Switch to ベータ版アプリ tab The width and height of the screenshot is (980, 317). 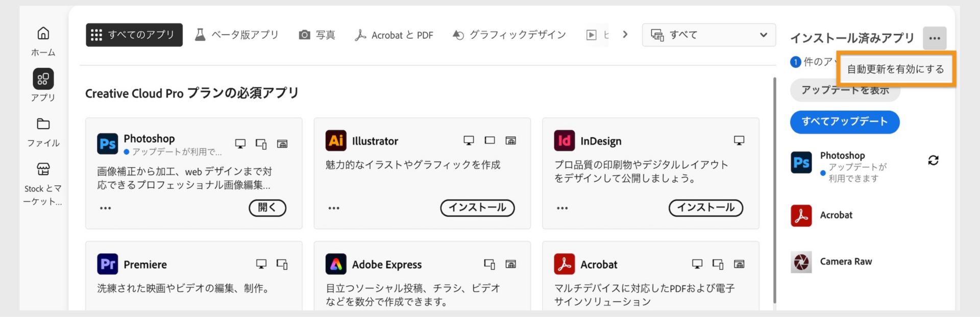237,35
